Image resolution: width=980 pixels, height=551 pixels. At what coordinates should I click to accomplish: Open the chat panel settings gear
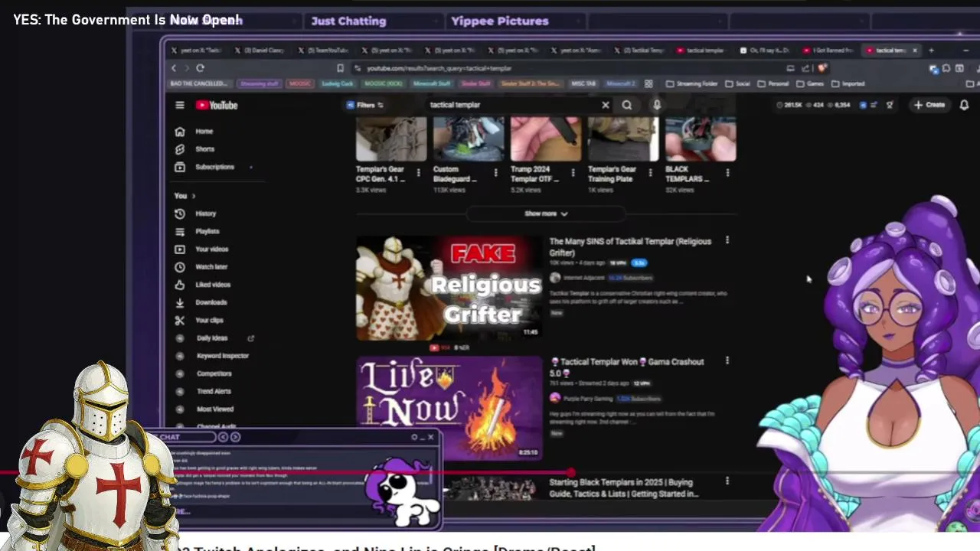(x=415, y=438)
